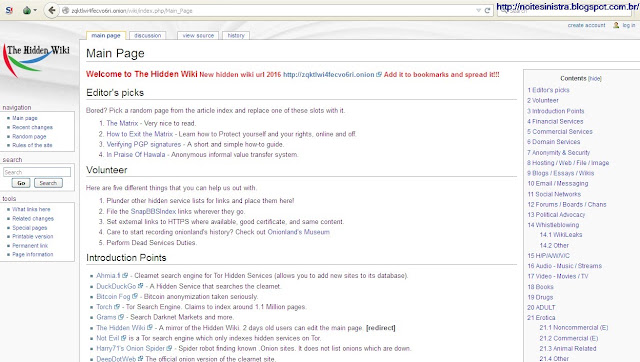This screenshot has width=640, height=362.
Task: Open What links here tool
Action: point(31,209)
